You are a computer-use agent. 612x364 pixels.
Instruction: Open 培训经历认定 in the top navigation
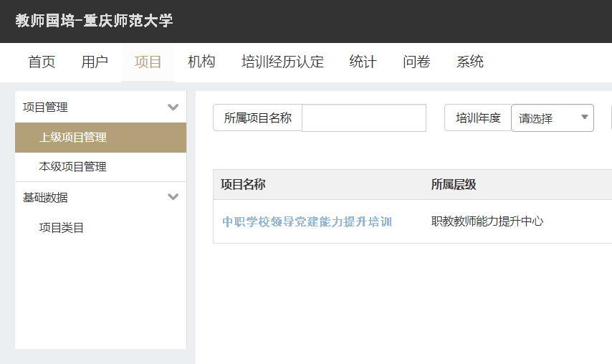pos(282,62)
